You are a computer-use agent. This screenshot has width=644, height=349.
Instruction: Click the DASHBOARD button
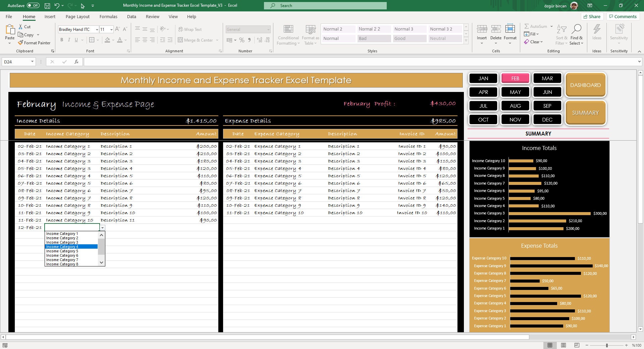585,85
